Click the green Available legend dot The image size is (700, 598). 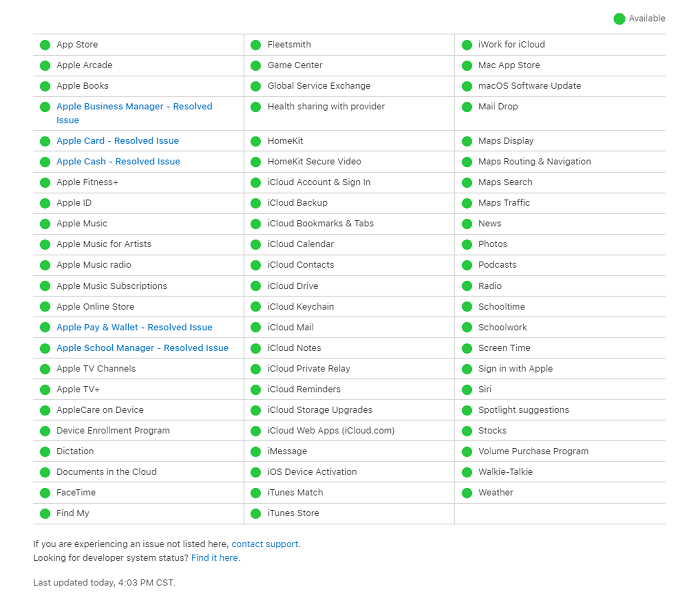point(619,19)
